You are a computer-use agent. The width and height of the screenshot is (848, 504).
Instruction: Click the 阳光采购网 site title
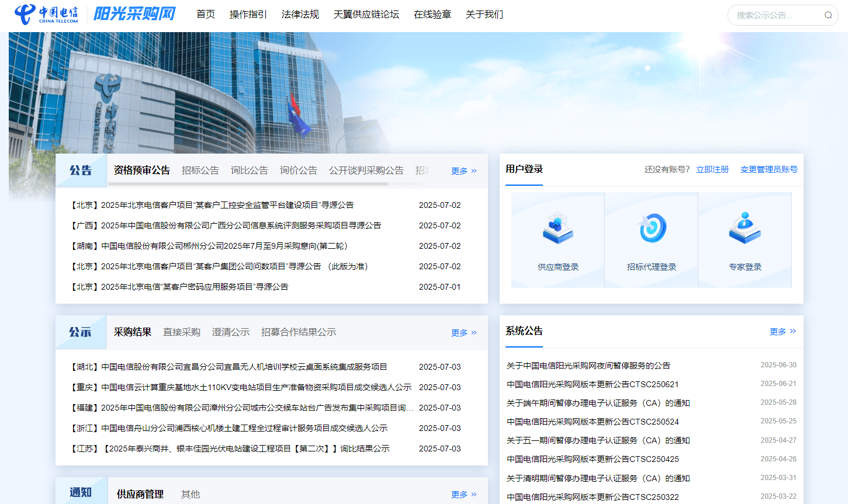[135, 14]
